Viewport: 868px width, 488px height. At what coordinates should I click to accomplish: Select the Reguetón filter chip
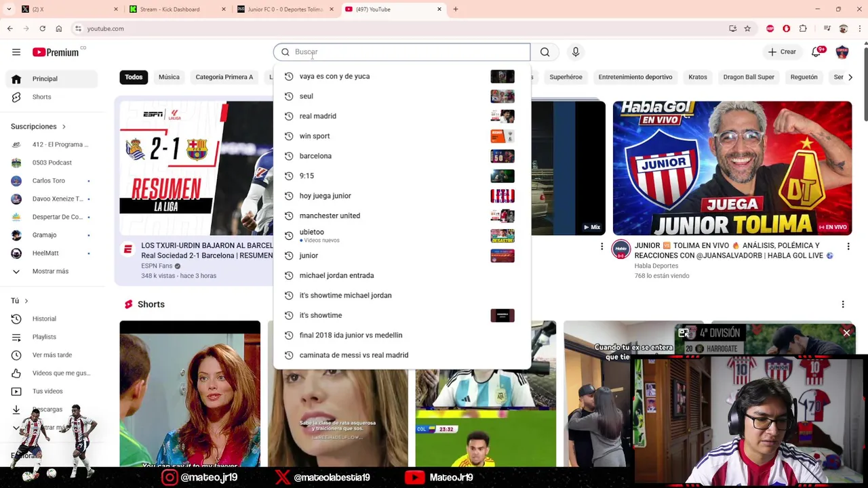[x=804, y=77]
